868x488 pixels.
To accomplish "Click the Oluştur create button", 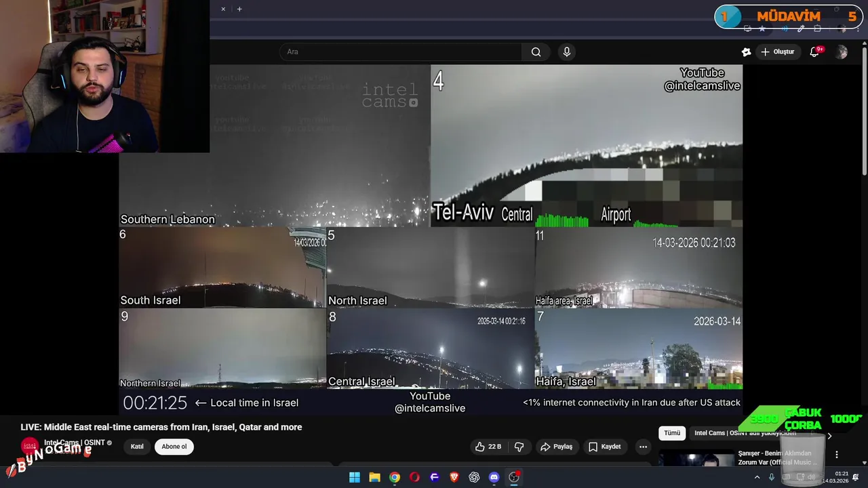I will click(778, 52).
